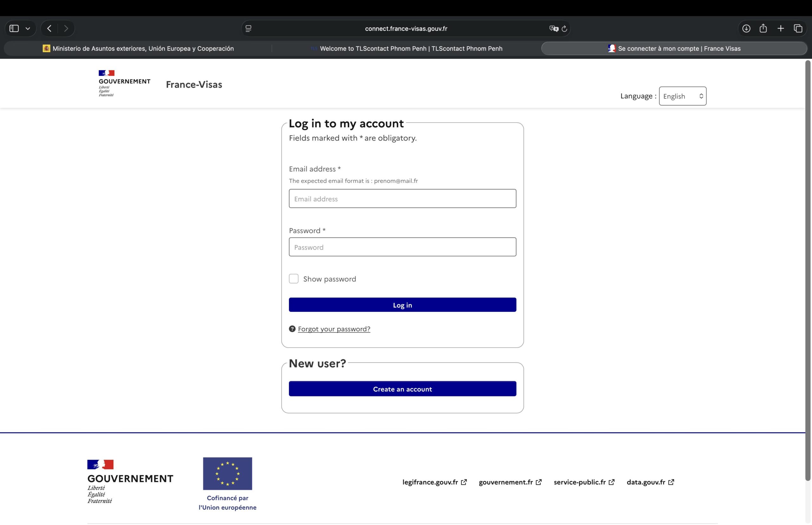Image resolution: width=812 pixels, height=525 pixels.
Task: Show the tab overview
Action: tap(798, 29)
